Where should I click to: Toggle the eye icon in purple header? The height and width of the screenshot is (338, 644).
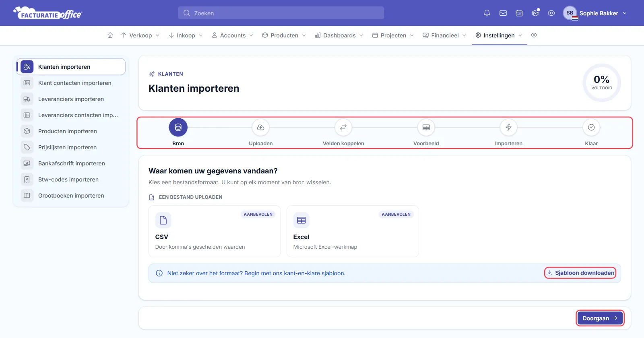551,13
